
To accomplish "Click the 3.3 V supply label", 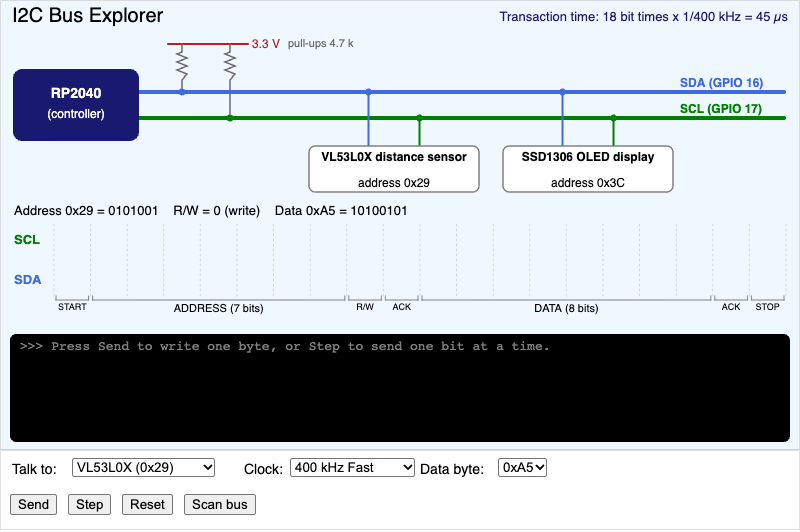I will coord(265,44).
